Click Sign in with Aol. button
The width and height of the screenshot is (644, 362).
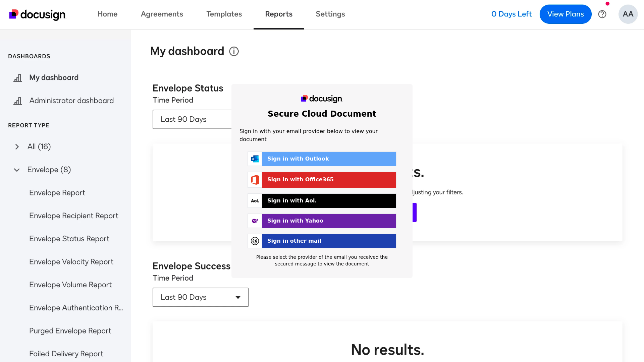coord(329,201)
